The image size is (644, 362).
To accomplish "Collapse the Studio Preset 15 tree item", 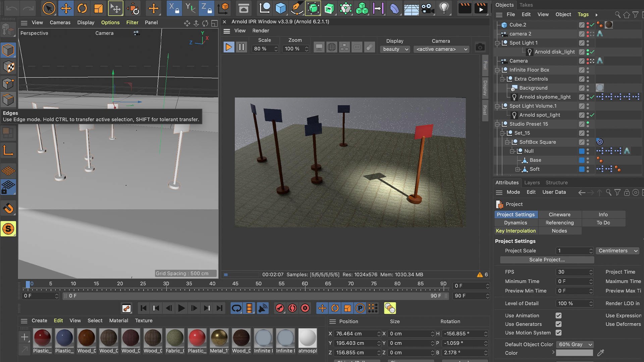I will (x=497, y=124).
